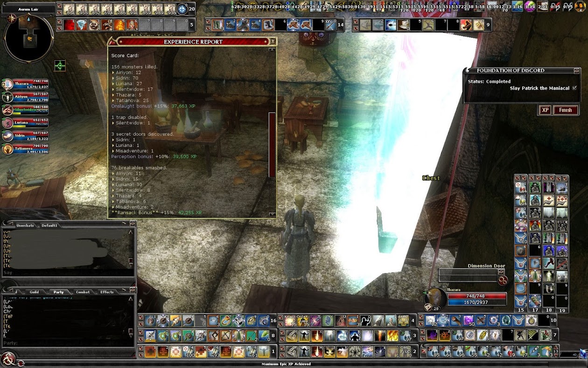
Task: Click the green targeting icon below the minimap
Action: click(60, 65)
